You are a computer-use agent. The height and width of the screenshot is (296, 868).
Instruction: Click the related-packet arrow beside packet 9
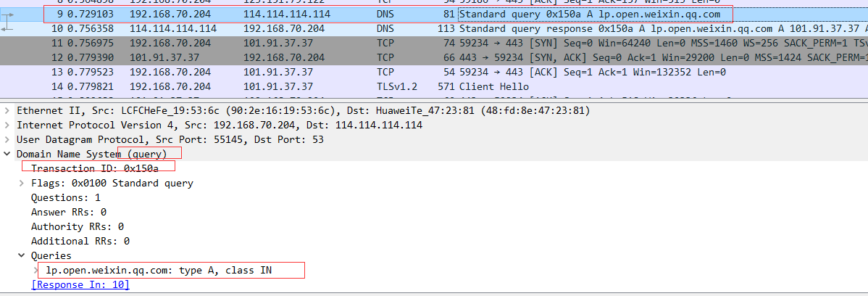tap(8, 14)
